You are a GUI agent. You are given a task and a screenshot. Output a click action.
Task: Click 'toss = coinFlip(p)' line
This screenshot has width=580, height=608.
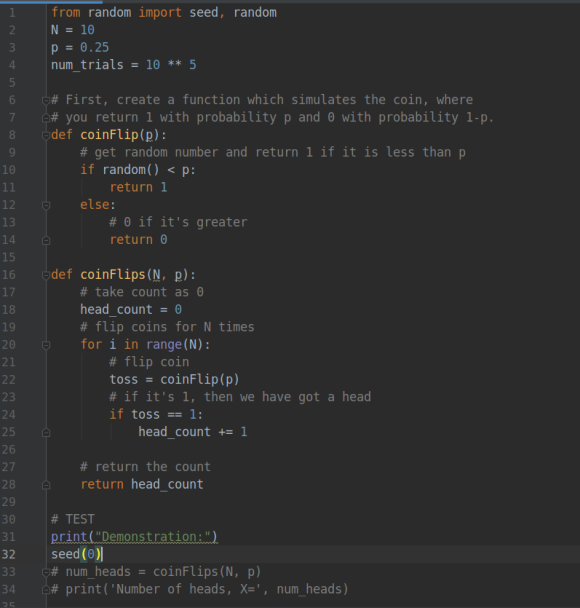[174, 380]
